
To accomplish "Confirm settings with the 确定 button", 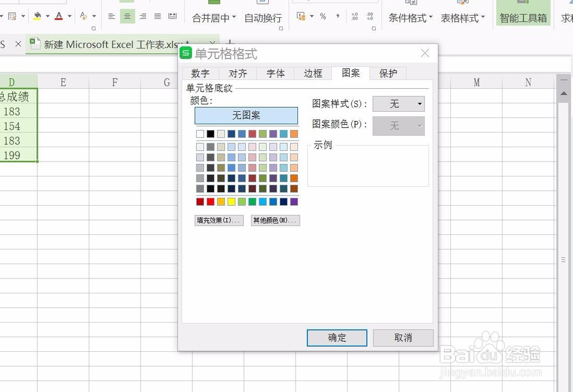I will tap(337, 338).
